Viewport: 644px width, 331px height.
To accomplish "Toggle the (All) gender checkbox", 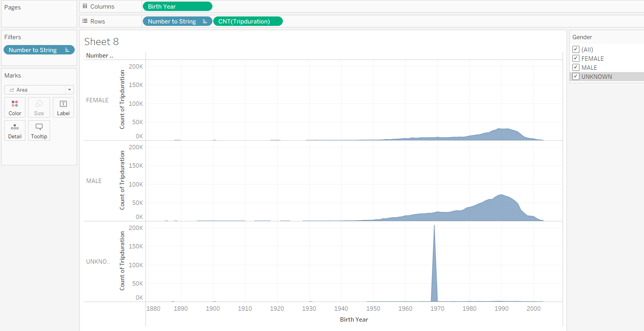I will [576, 49].
